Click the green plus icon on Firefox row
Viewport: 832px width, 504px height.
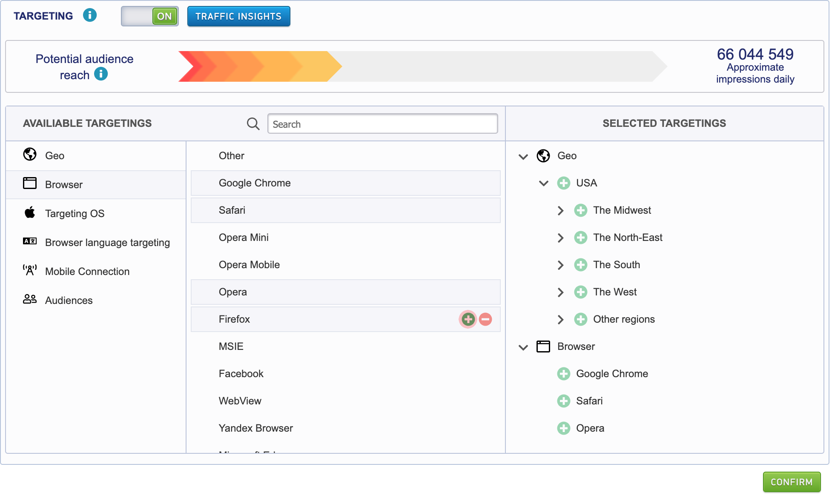[468, 319]
